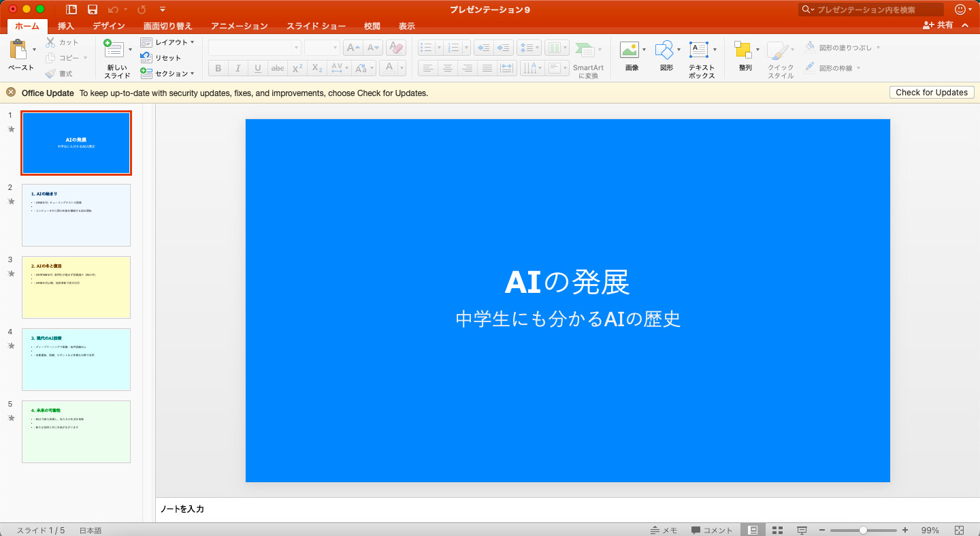Click the 日本語 language indicator in status bar
Image resolution: width=980 pixels, height=536 pixels.
[91, 530]
